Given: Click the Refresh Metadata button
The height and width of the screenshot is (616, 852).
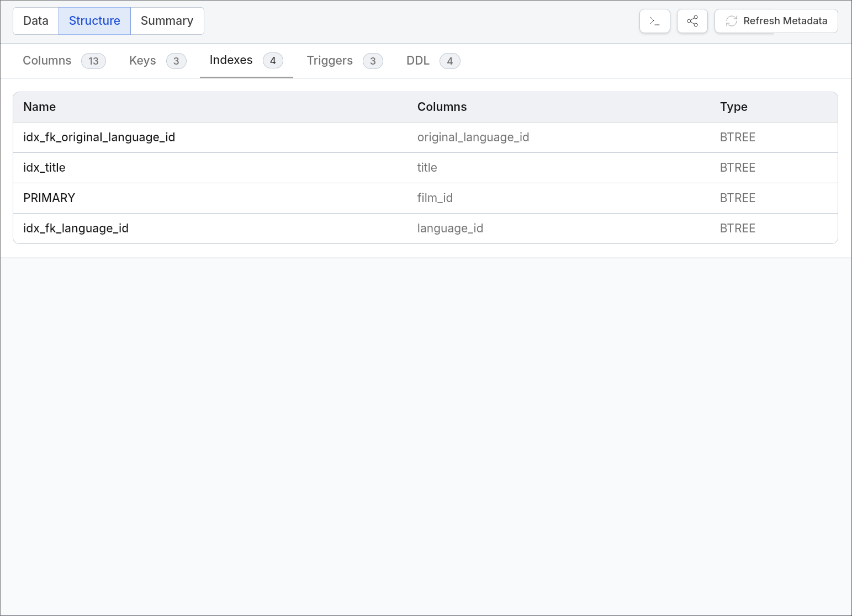Looking at the screenshot, I should pos(776,21).
